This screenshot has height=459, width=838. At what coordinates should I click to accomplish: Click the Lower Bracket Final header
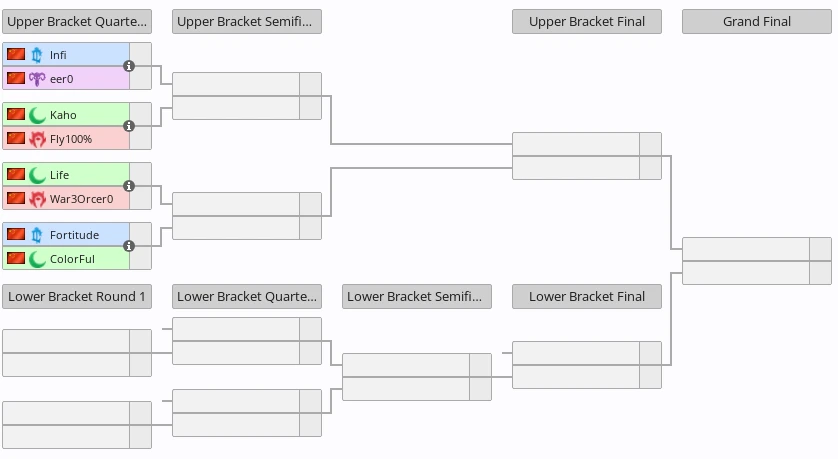pos(586,296)
